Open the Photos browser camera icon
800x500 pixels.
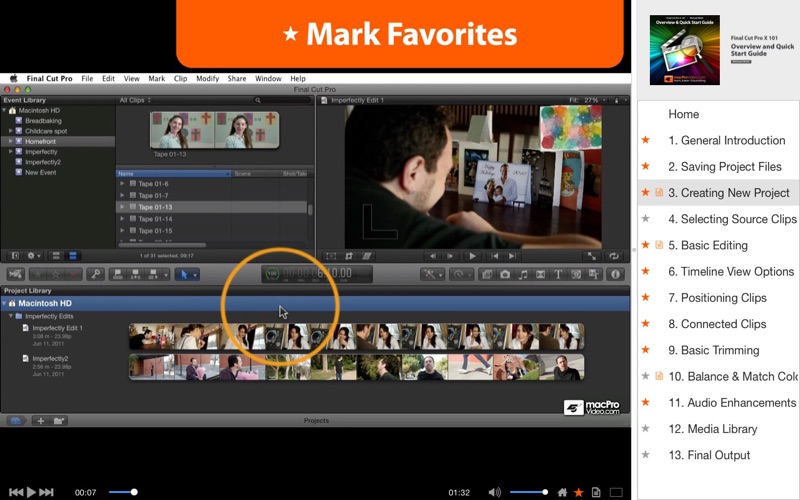(x=505, y=274)
